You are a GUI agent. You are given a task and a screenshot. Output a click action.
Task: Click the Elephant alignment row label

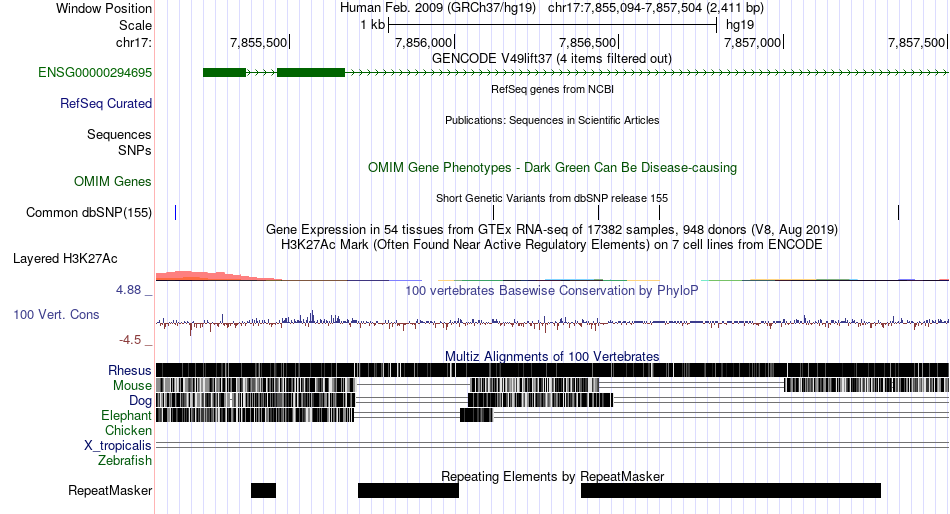coord(127,416)
